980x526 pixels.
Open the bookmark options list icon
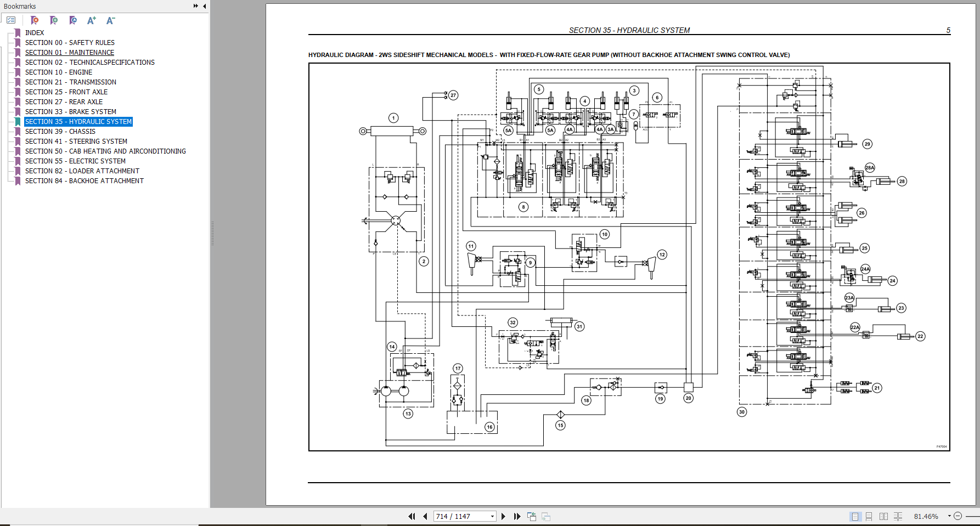tap(11, 20)
